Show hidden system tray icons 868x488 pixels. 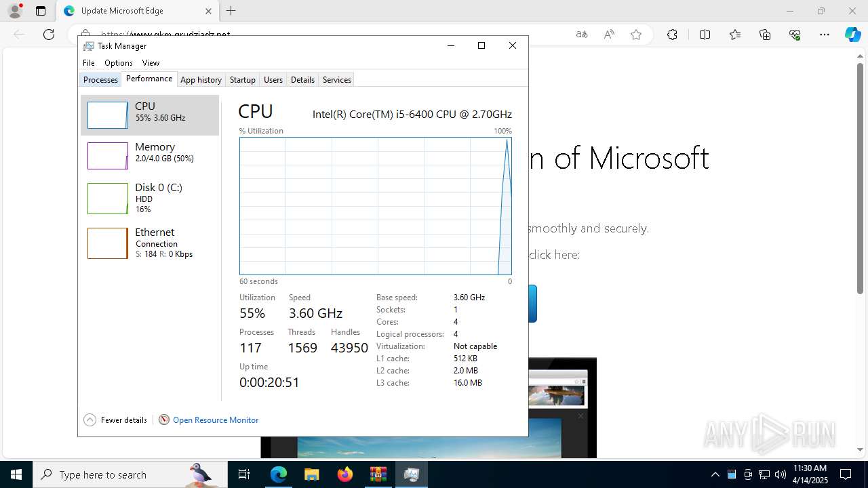click(715, 474)
